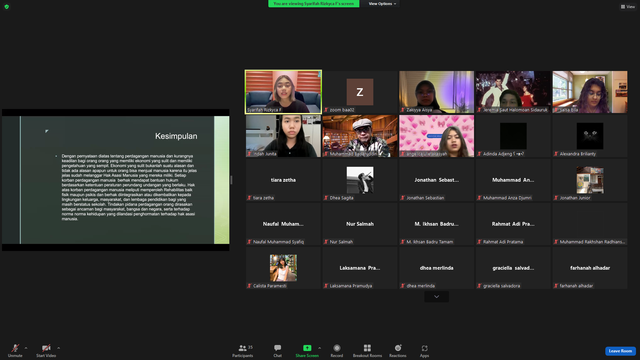The width and height of the screenshot is (640, 360).
Task: Show next page of gallery participants
Action: tap(436, 297)
